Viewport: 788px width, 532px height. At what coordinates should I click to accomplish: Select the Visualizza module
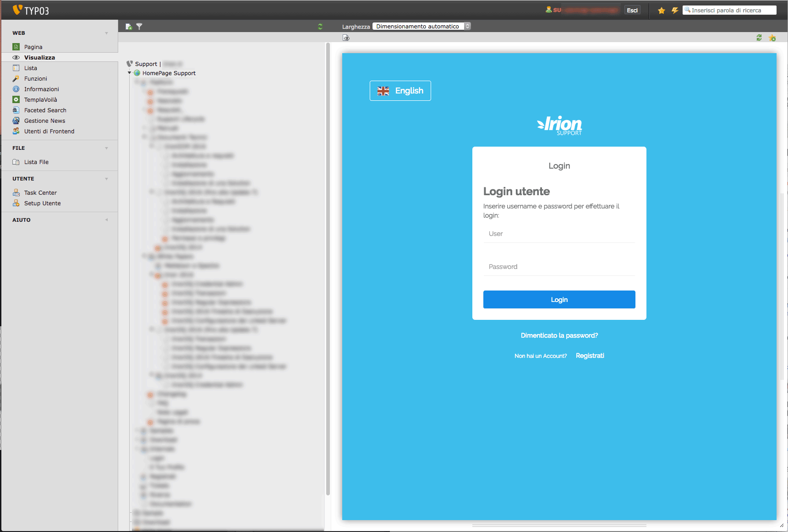[x=39, y=57]
